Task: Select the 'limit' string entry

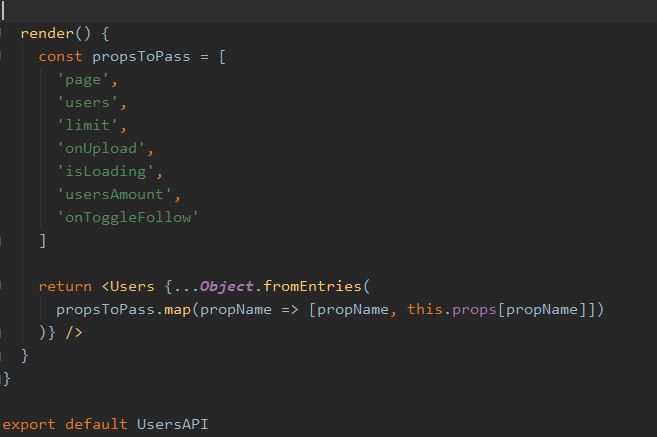Action: (88, 125)
